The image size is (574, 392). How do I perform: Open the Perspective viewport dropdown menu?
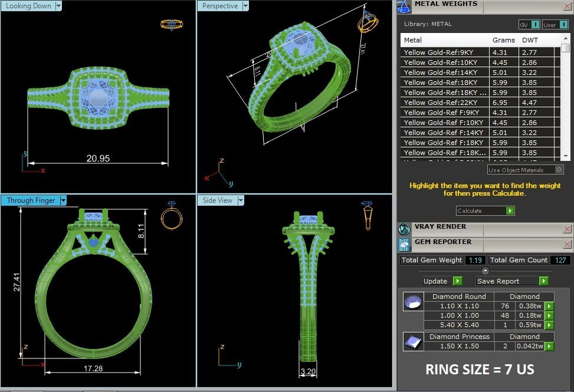(244, 6)
